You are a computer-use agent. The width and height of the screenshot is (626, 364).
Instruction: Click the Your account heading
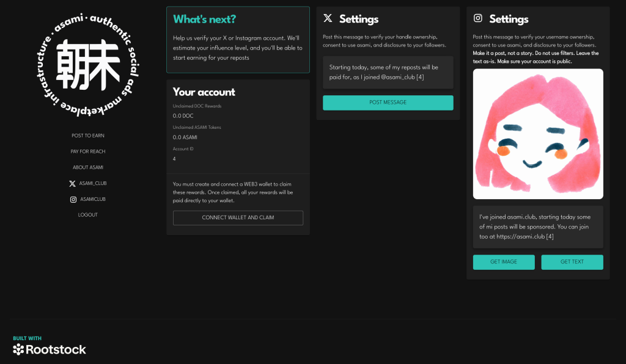pos(204,92)
